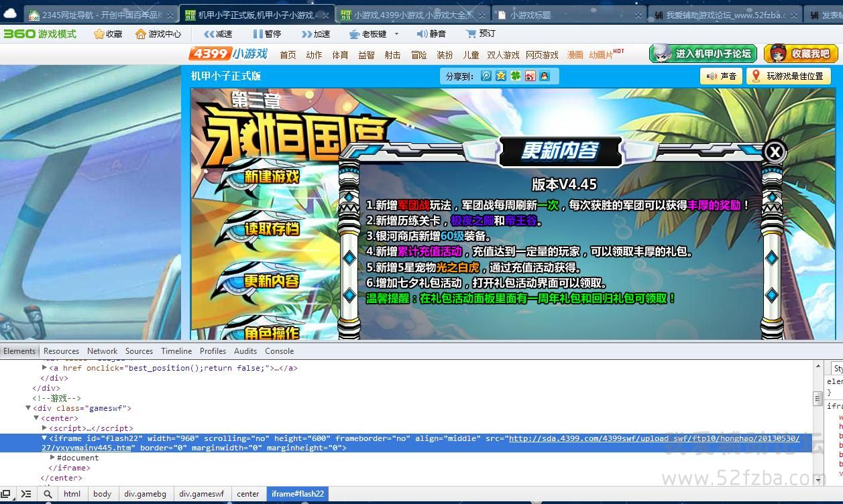Toggle game sound with 声音 button
The height and width of the screenshot is (504, 843).
721,76
